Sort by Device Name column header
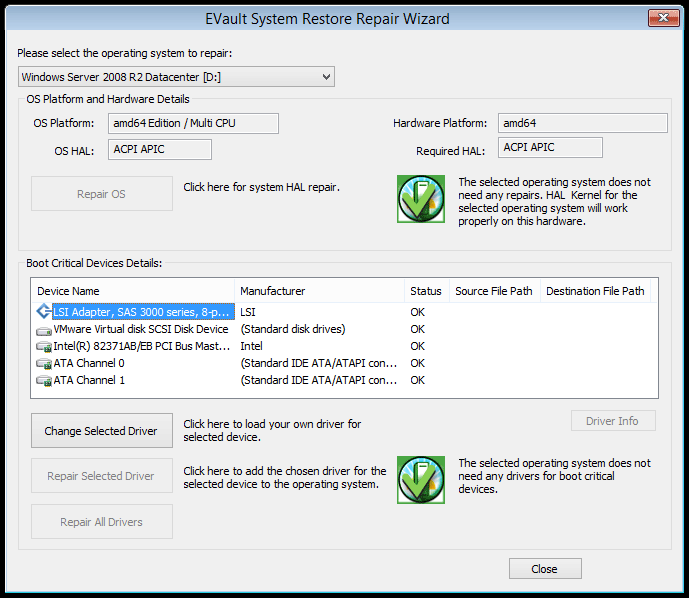 tap(133, 291)
